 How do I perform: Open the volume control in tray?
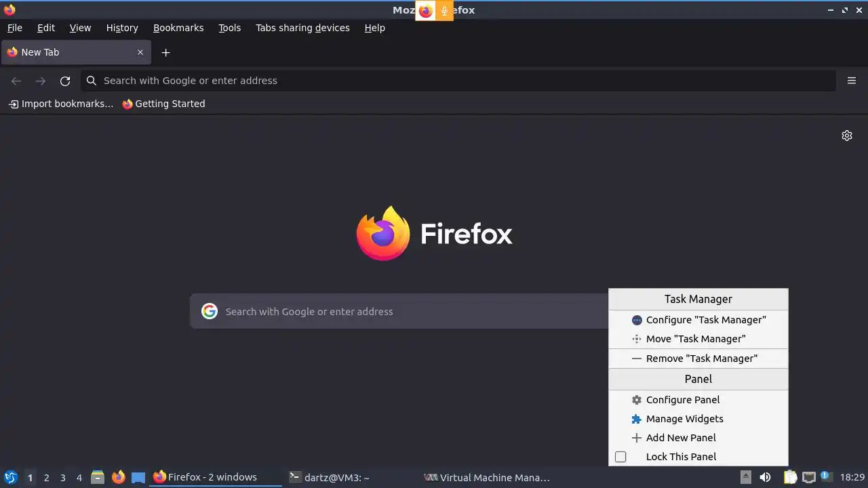(x=765, y=477)
